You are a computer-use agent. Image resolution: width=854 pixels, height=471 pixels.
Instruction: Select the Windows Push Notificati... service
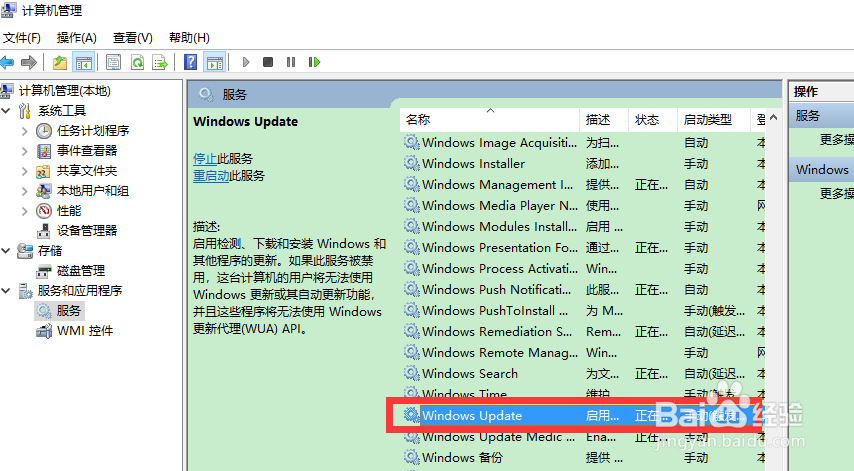coord(584,290)
